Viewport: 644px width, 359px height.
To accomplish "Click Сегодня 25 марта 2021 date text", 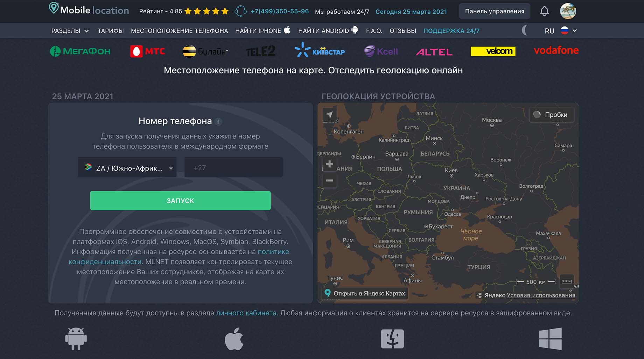I will coord(411,12).
